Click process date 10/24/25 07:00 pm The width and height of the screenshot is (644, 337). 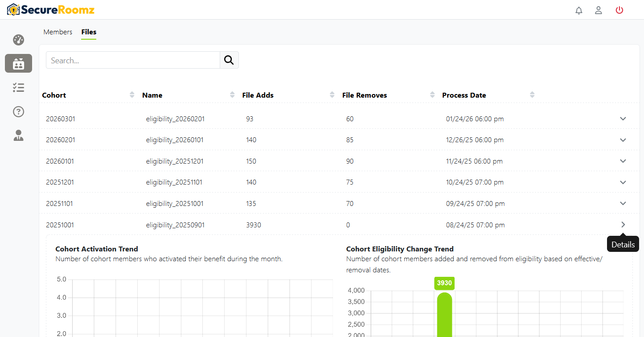pyautogui.click(x=475, y=182)
